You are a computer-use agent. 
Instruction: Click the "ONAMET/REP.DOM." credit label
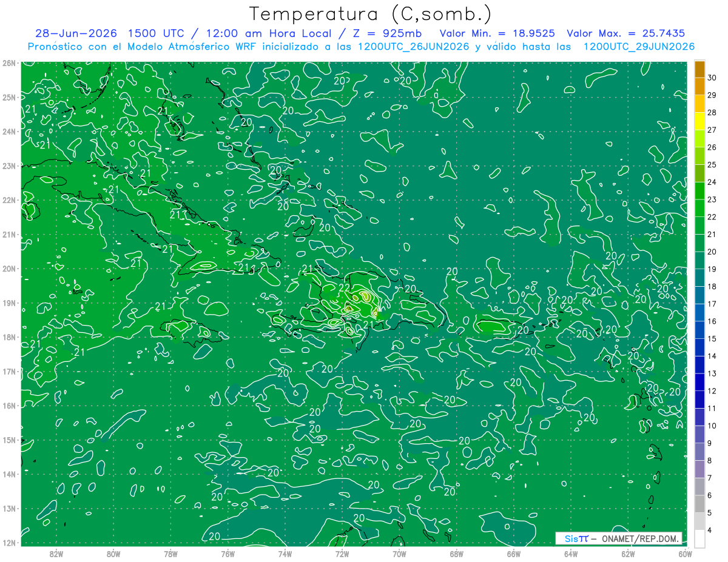tap(640, 538)
